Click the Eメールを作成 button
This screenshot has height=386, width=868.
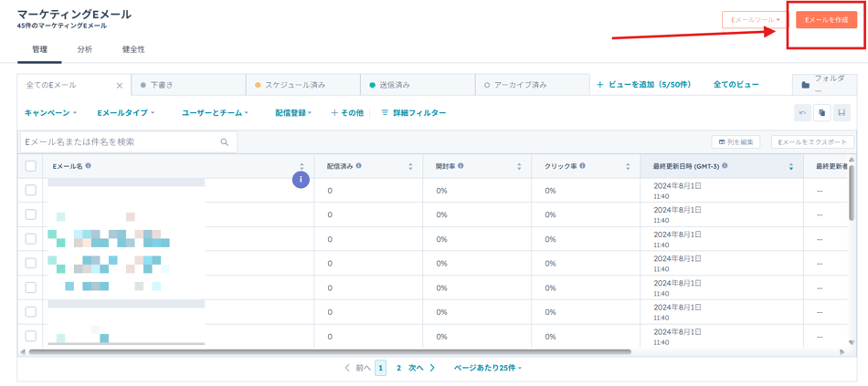click(x=826, y=20)
